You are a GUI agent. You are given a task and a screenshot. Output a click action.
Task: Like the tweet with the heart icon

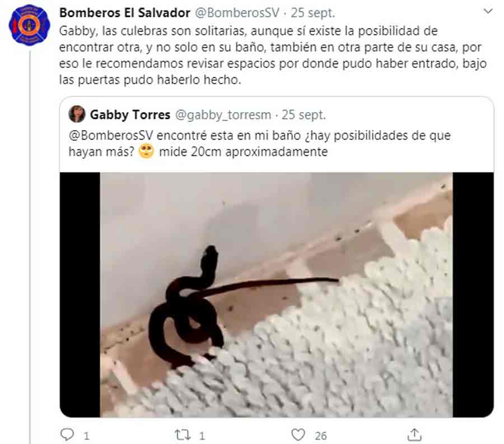click(x=298, y=434)
